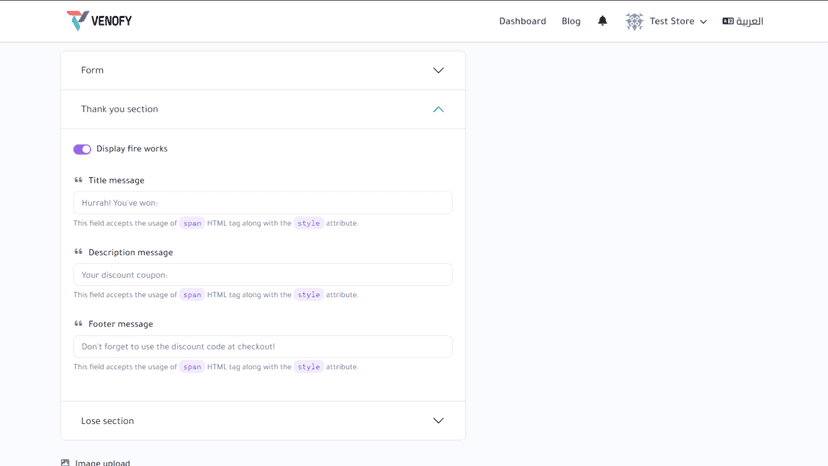Focus the Description message input field
This screenshot has height=466, width=828.
(x=262, y=275)
